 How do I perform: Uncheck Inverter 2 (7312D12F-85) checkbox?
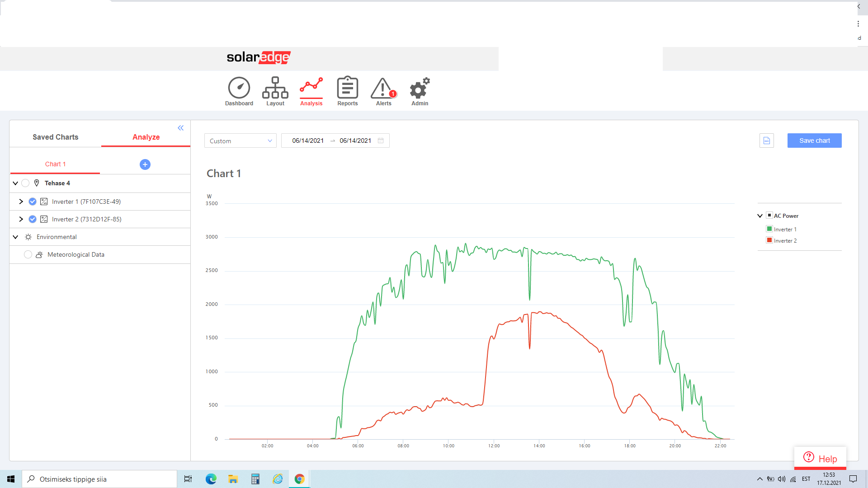coord(33,219)
